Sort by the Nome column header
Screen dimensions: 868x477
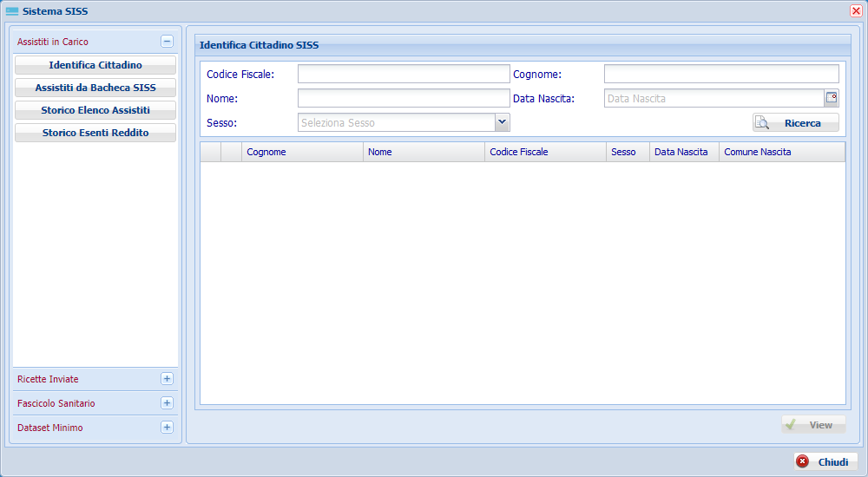[x=424, y=152]
